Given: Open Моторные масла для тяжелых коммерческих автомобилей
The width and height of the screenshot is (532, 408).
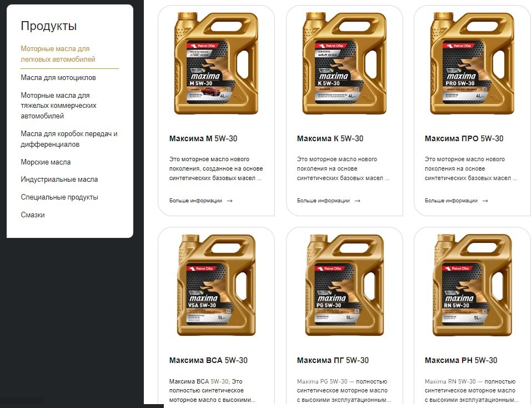Looking at the screenshot, I should 59,106.
